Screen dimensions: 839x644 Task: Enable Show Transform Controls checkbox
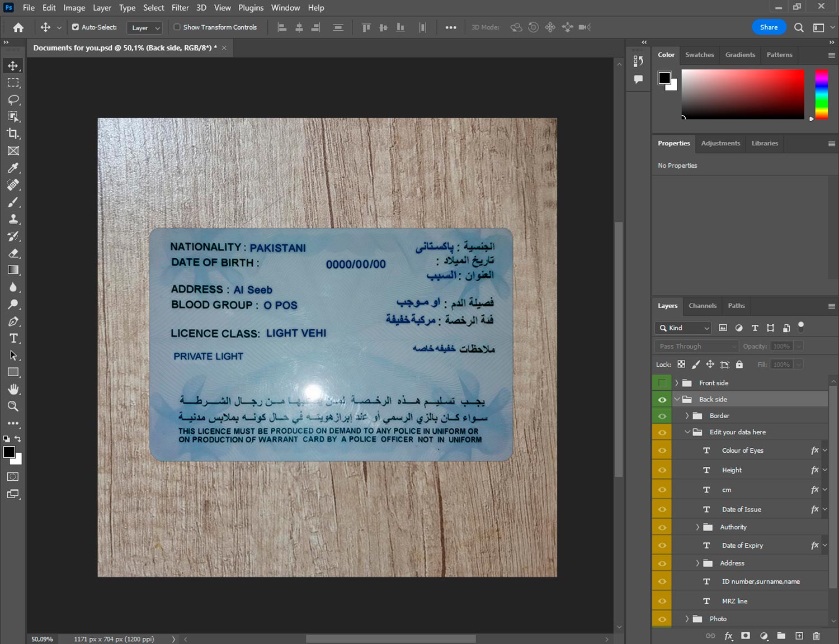pyautogui.click(x=177, y=27)
